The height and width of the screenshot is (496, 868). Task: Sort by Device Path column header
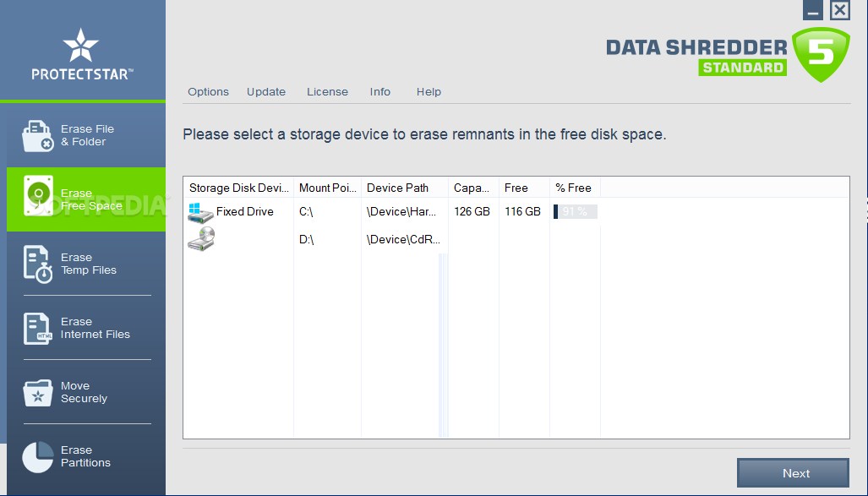coord(405,188)
